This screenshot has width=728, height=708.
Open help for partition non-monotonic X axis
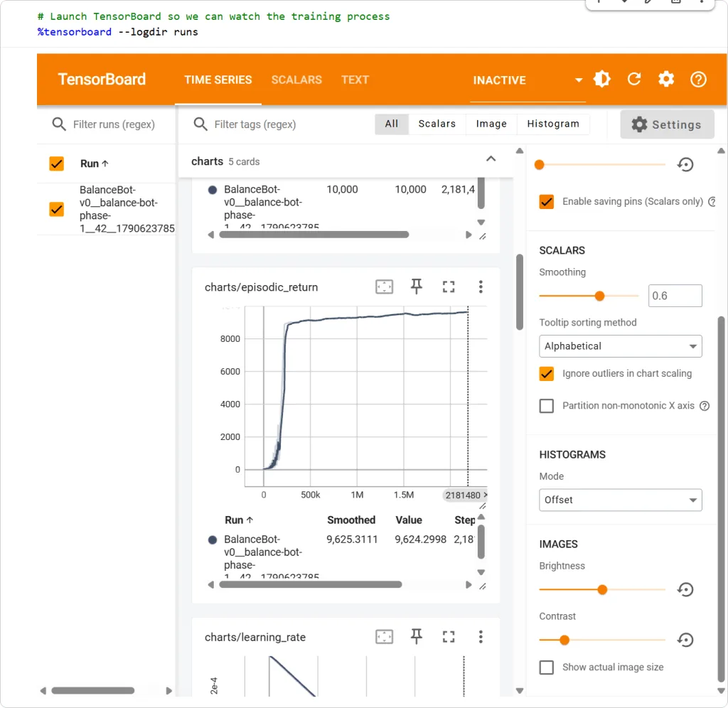pyautogui.click(x=705, y=406)
